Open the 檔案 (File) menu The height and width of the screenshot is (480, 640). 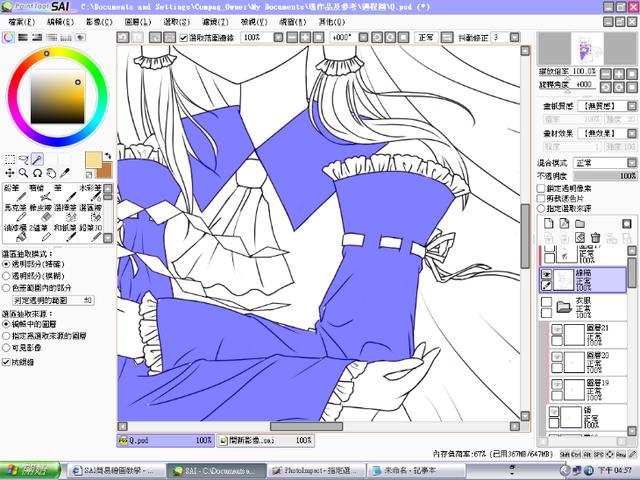tap(23, 20)
